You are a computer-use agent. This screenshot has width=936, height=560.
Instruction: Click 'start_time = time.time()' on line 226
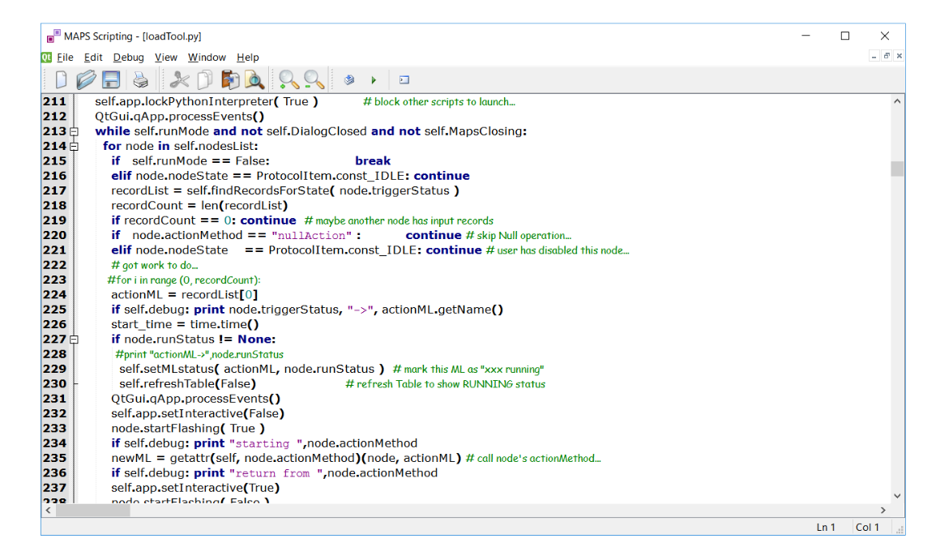(x=185, y=324)
